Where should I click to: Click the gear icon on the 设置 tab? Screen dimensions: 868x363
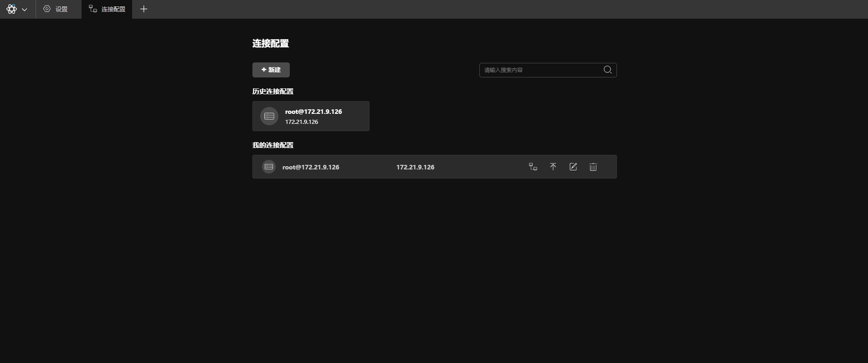47,9
